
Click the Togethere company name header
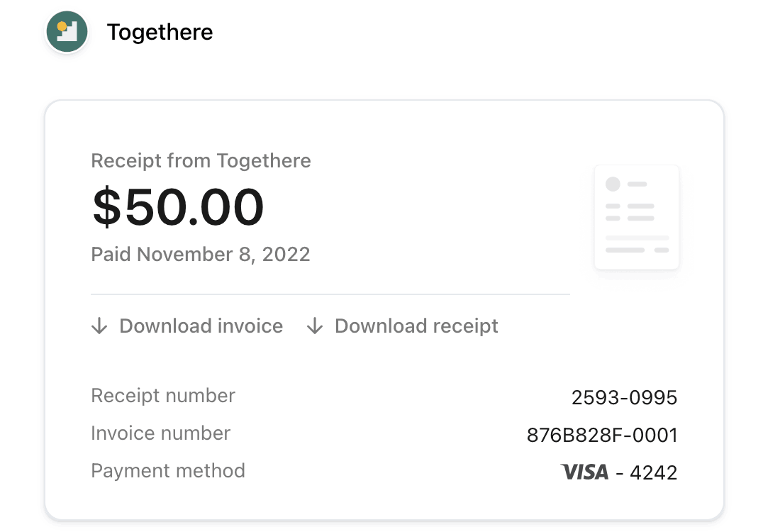click(160, 33)
